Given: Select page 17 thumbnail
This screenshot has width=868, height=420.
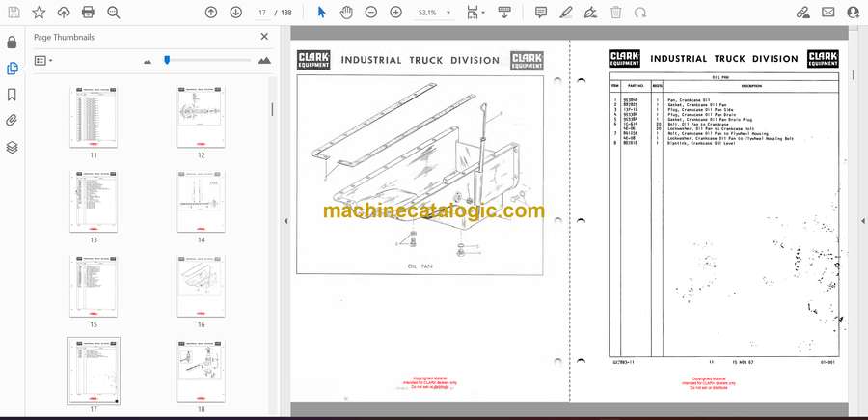Looking at the screenshot, I should pos(94,371).
